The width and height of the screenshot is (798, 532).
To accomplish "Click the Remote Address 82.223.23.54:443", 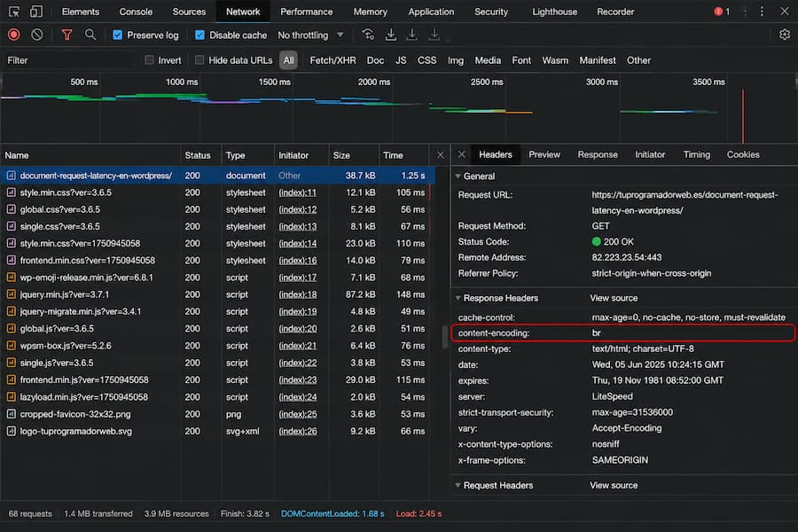I will click(x=627, y=258).
